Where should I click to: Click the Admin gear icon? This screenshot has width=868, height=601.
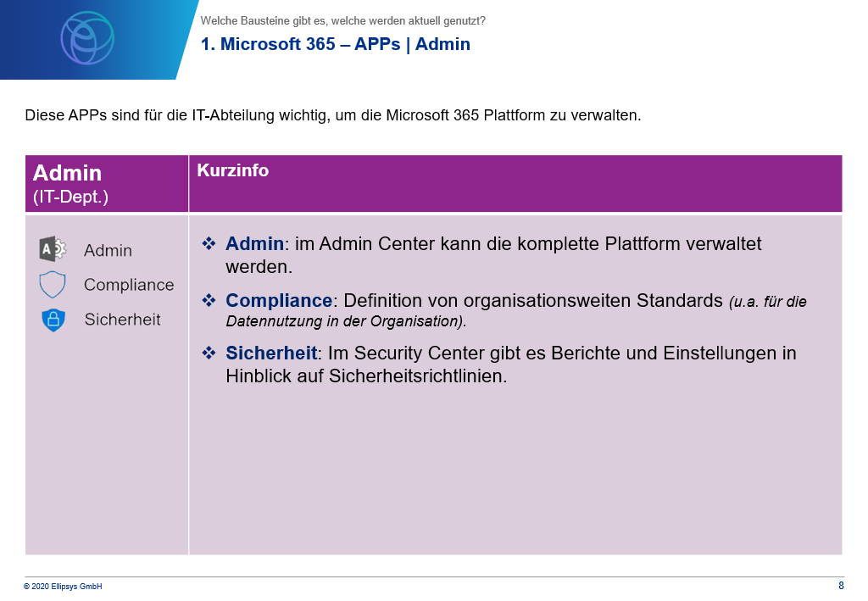point(53,249)
